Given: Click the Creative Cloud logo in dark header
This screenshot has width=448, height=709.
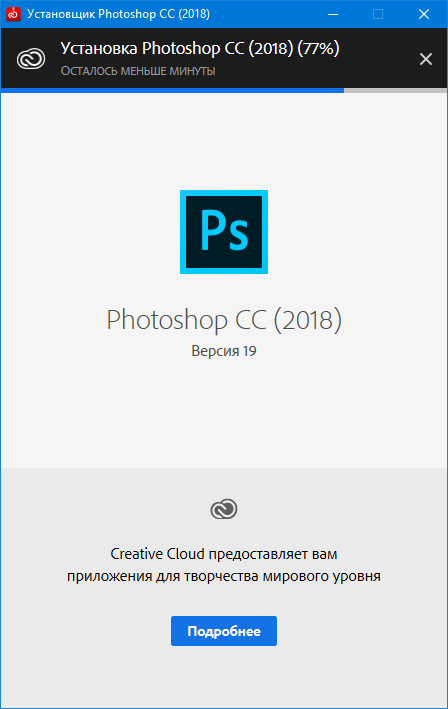Looking at the screenshot, I should click(x=31, y=59).
